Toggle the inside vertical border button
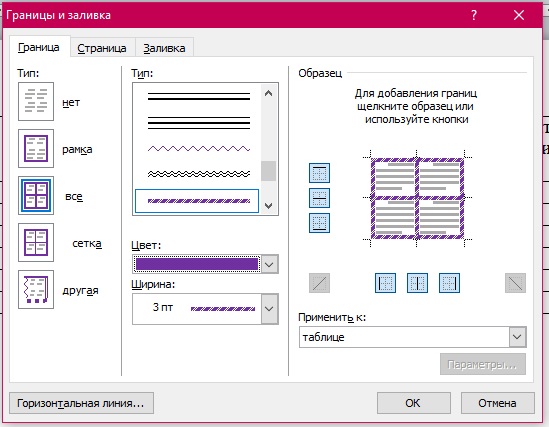Viewport: 549px width, 427px height. point(417,283)
